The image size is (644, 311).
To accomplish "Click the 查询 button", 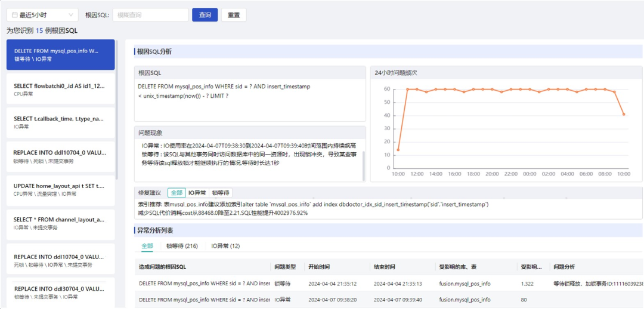I will coord(205,15).
